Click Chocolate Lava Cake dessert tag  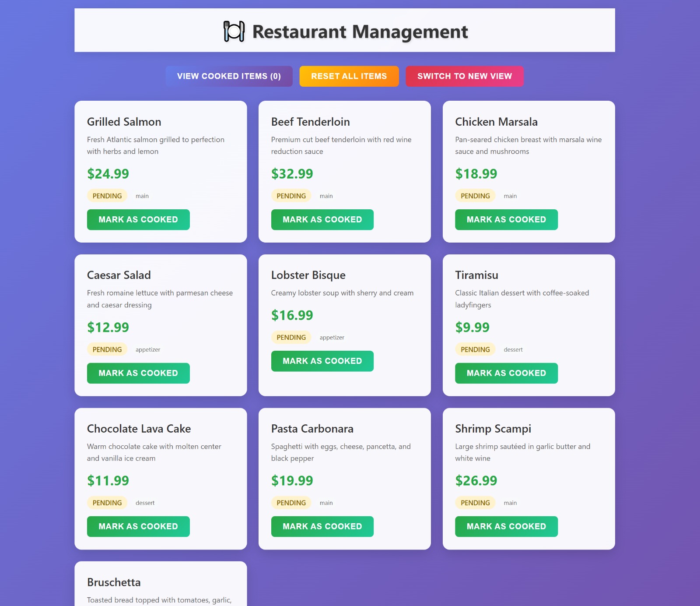tap(145, 503)
